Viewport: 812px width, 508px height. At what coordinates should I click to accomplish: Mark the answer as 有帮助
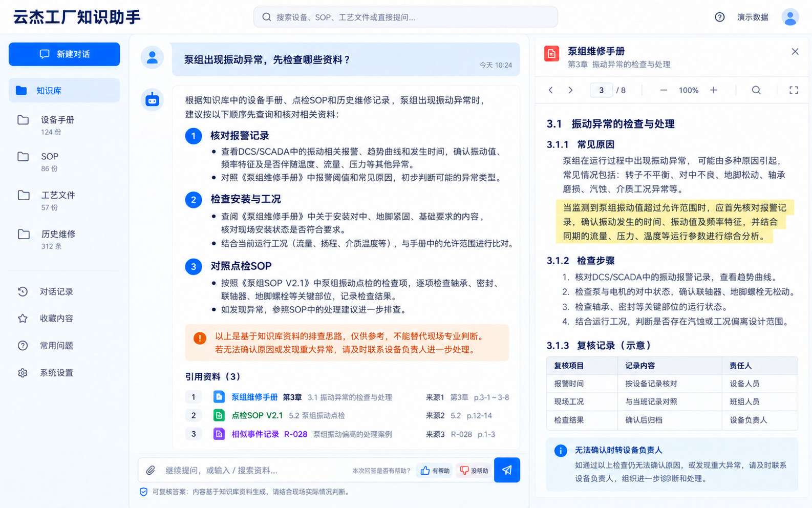click(x=435, y=471)
